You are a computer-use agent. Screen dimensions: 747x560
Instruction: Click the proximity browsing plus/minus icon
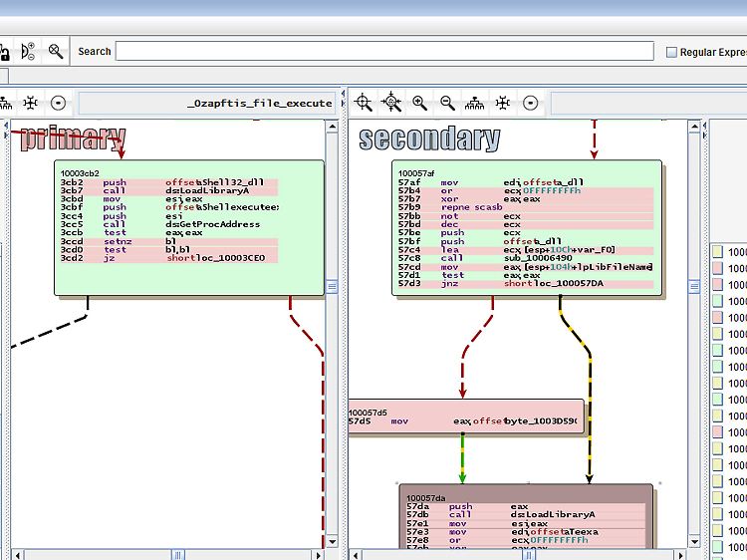coord(28,52)
